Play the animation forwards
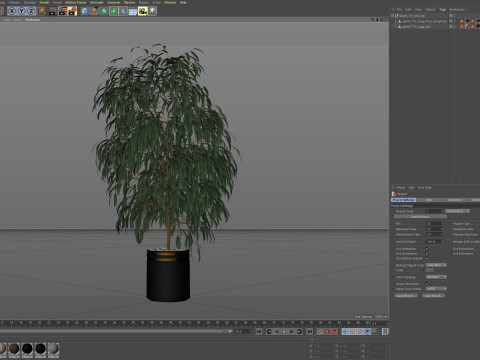The height and width of the screenshot is (360, 480). [284, 331]
